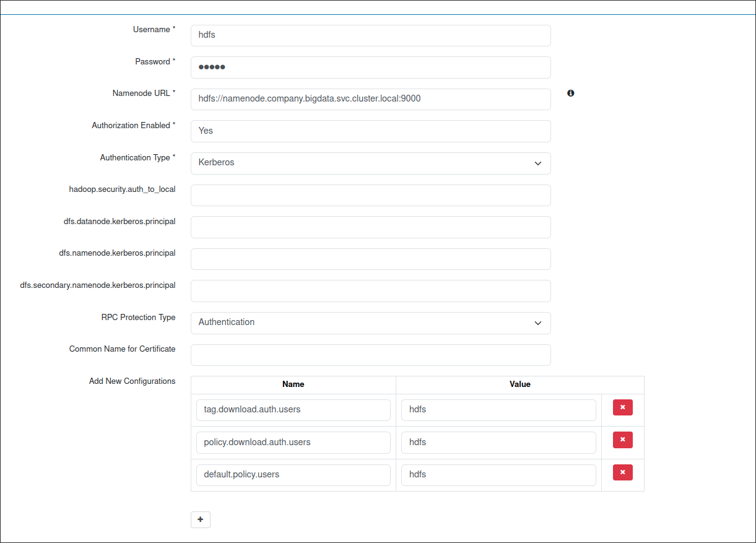Focus the Common Name for Certificate field
This screenshot has height=543, width=756.
(x=370, y=355)
